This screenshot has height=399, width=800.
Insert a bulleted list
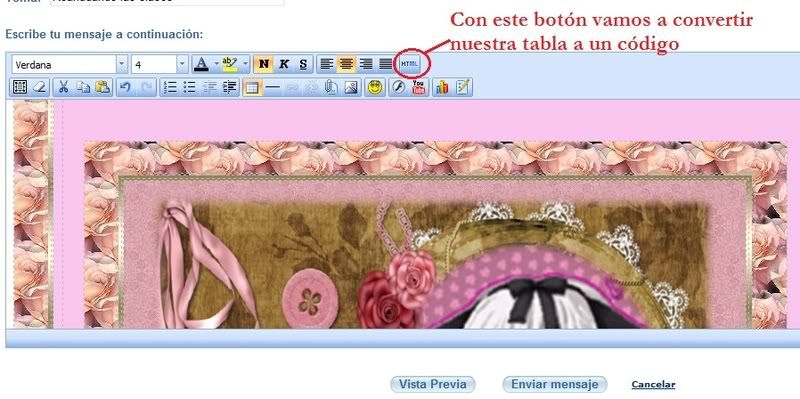tap(190, 87)
